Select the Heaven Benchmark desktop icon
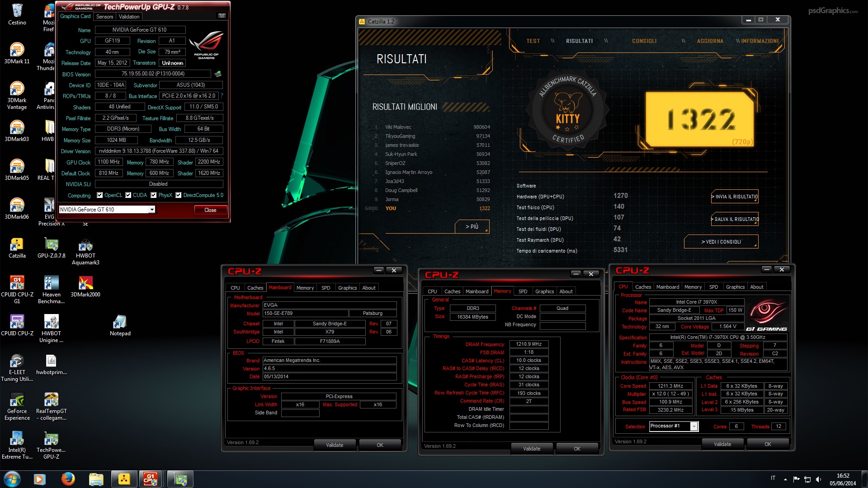The width and height of the screenshot is (868, 488). point(52,290)
